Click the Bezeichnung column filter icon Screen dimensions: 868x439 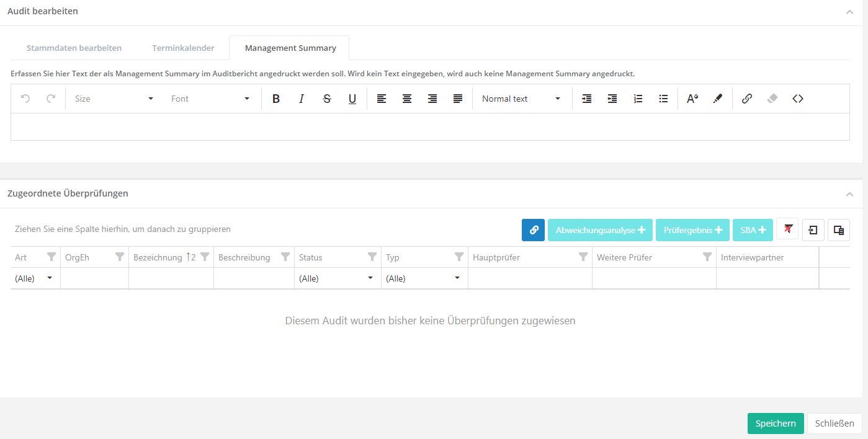pos(205,257)
